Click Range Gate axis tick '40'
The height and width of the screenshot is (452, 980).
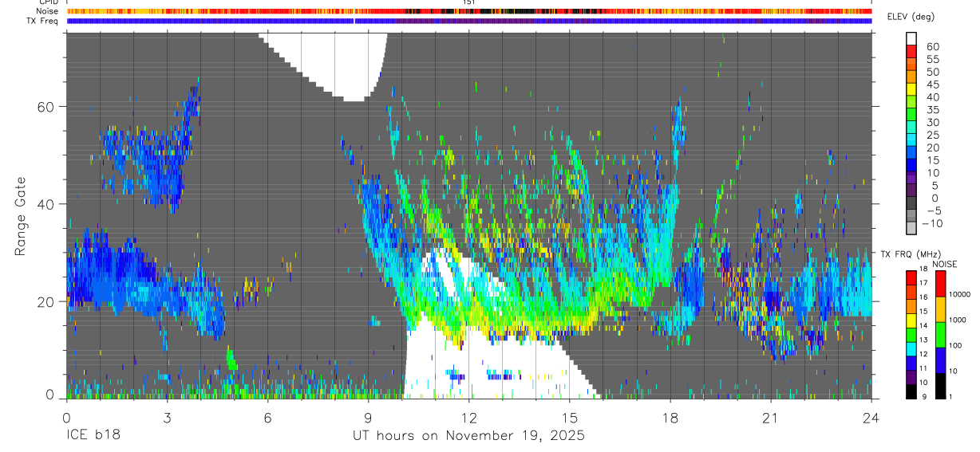click(x=47, y=204)
